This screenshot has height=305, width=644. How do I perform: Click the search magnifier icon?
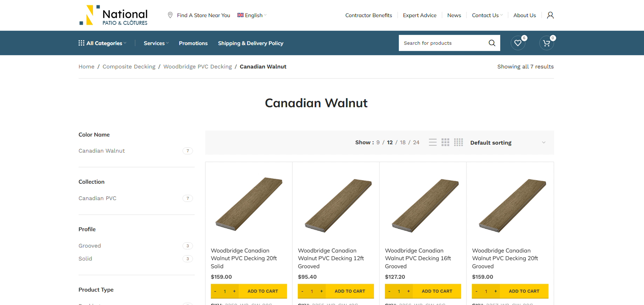tap(492, 43)
